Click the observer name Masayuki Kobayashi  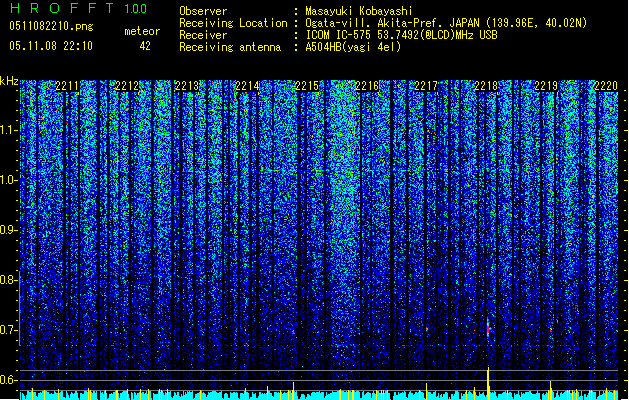(x=359, y=11)
